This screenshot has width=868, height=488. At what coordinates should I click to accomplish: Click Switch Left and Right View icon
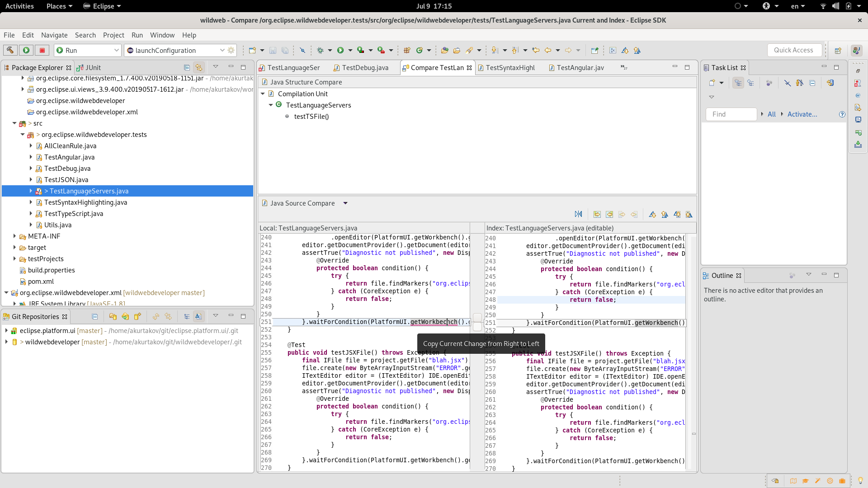(x=578, y=214)
